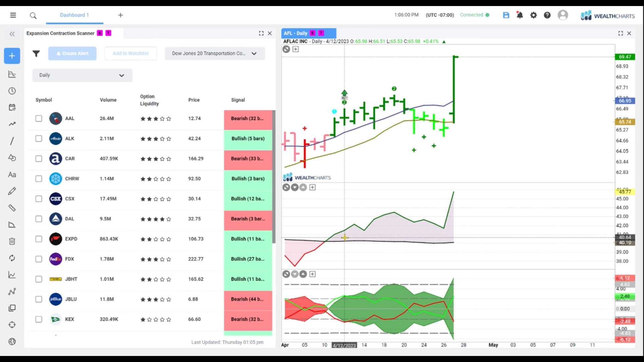Open the crosshair target tool

pos(12,325)
